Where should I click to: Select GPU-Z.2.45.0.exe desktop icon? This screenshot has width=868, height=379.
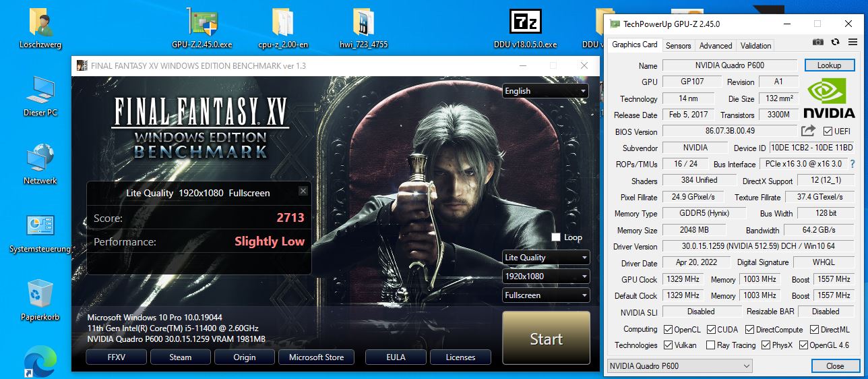(201, 28)
